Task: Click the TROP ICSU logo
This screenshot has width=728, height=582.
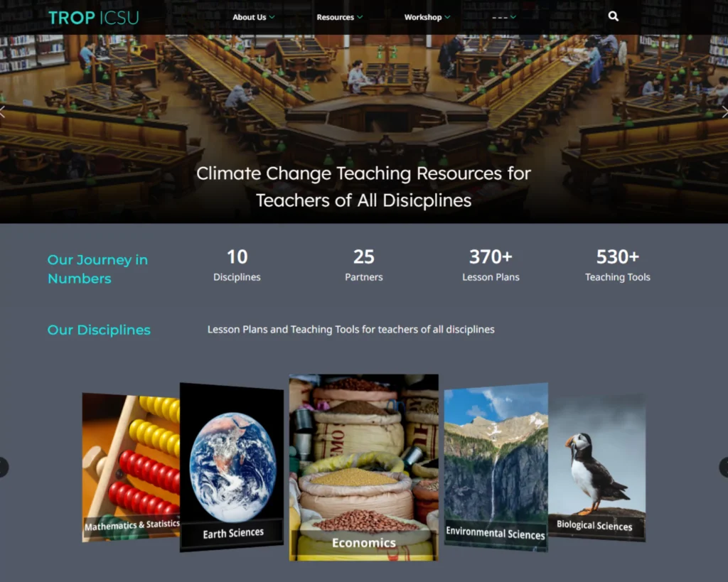Action: coord(94,18)
